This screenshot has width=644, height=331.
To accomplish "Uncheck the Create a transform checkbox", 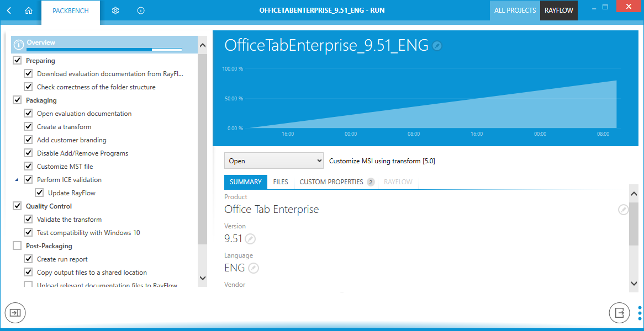I will pyautogui.click(x=28, y=127).
